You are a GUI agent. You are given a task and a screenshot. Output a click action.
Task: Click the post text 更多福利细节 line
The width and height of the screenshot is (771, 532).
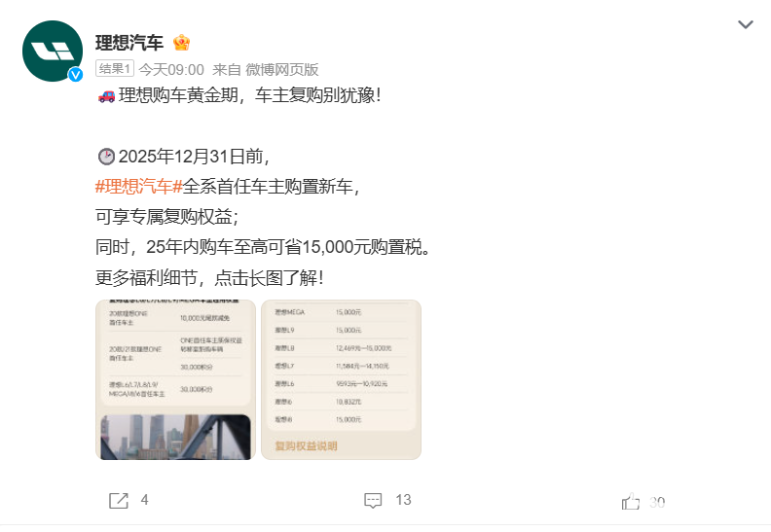209,278
